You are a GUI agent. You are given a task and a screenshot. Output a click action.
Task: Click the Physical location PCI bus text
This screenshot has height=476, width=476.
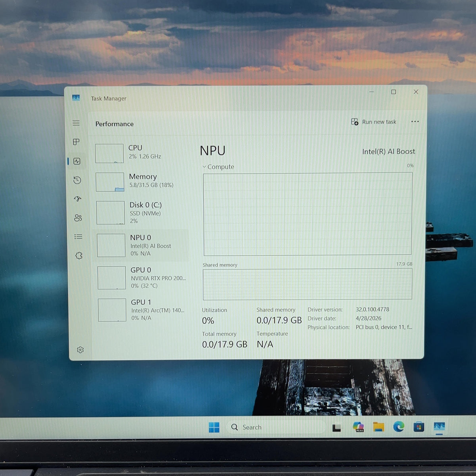click(384, 327)
